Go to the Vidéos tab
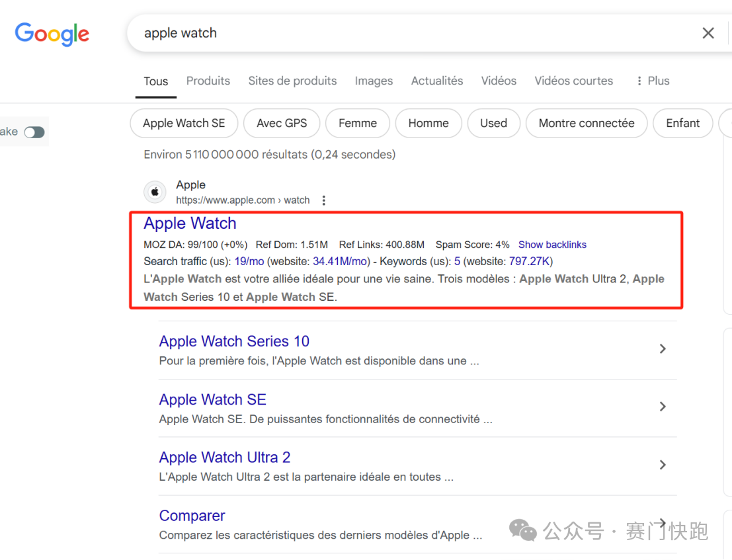The width and height of the screenshot is (732, 560). point(499,81)
